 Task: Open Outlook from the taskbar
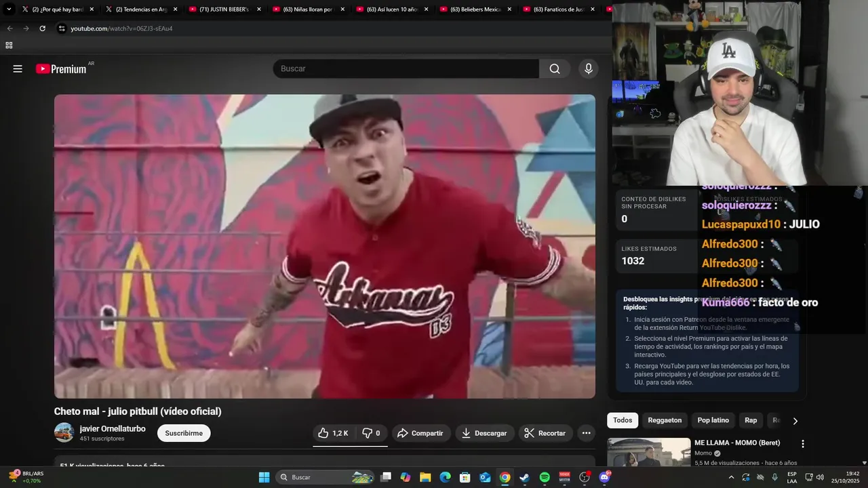coord(485,477)
